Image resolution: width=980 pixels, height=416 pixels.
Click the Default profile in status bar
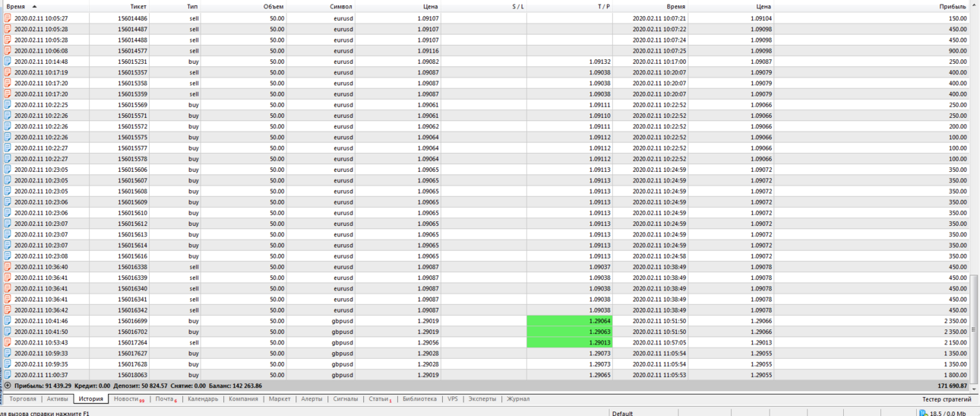622,413
